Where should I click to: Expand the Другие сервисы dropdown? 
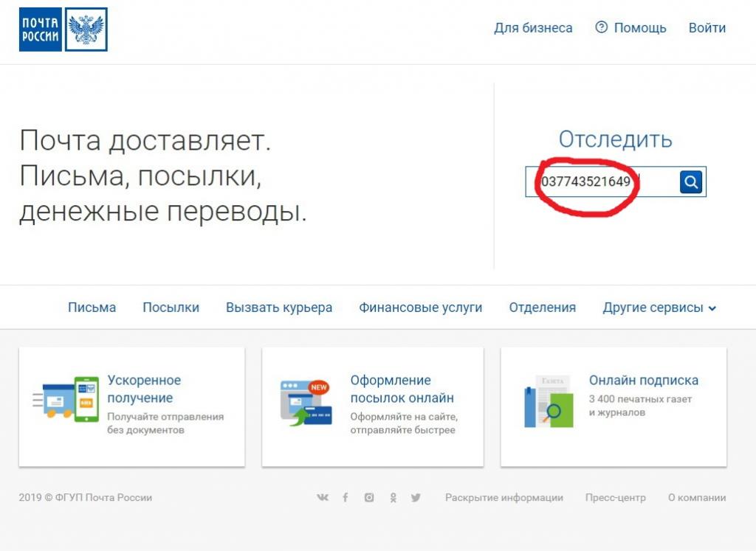tap(659, 308)
